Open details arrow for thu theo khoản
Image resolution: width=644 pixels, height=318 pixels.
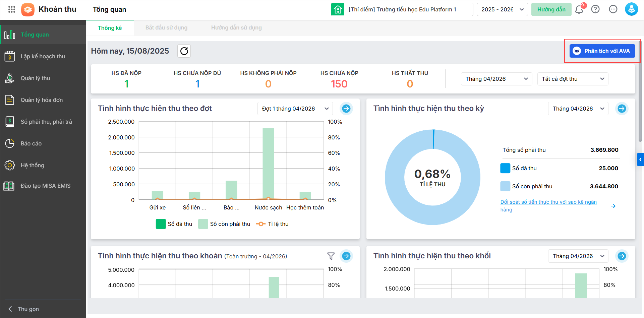(x=346, y=256)
